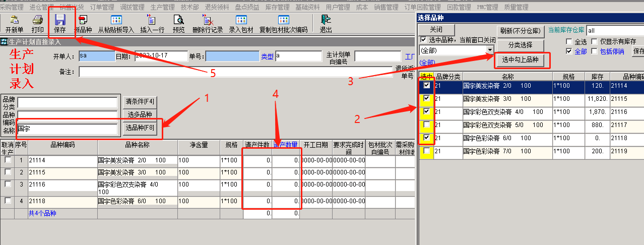Check the box for 国宇彩色双支染膏 5/0
This screenshot has width=644, height=245.
click(427, 124)
